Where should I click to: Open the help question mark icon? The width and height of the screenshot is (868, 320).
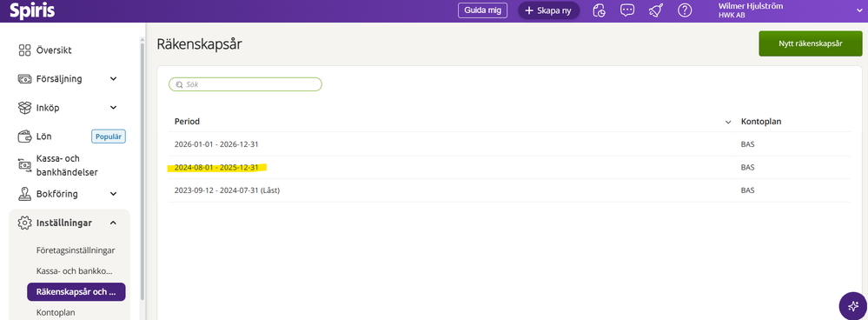pyautogui.click(x=685, y=10)
